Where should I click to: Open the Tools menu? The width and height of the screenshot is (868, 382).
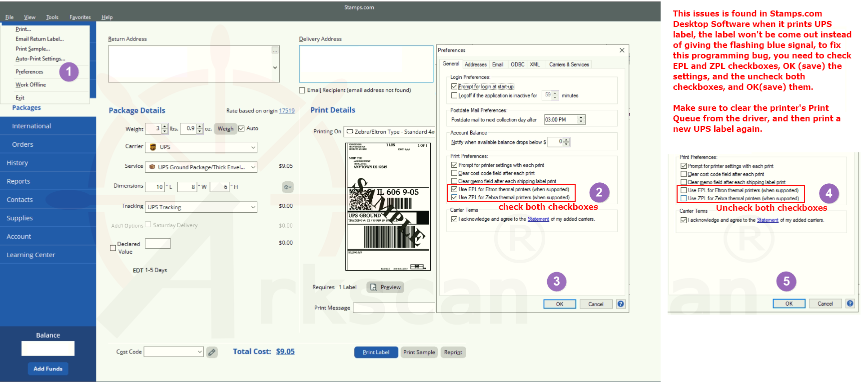click(x=52, y=17)
